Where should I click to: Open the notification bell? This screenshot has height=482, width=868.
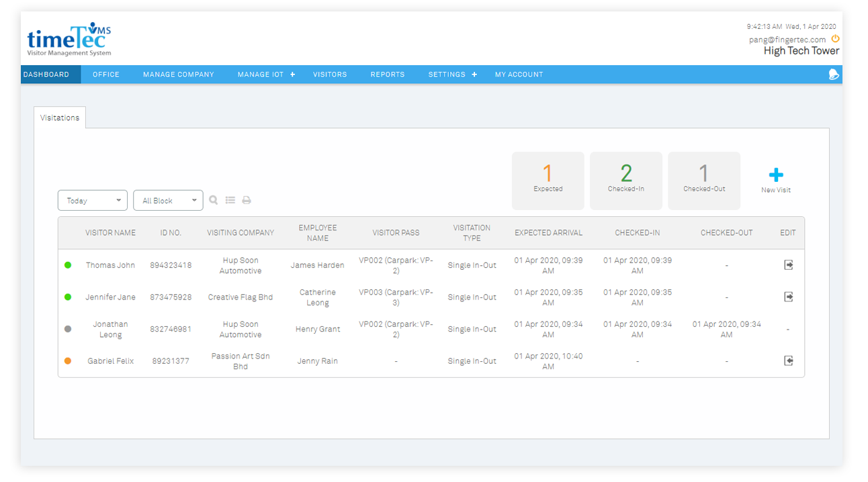(834, 75)
